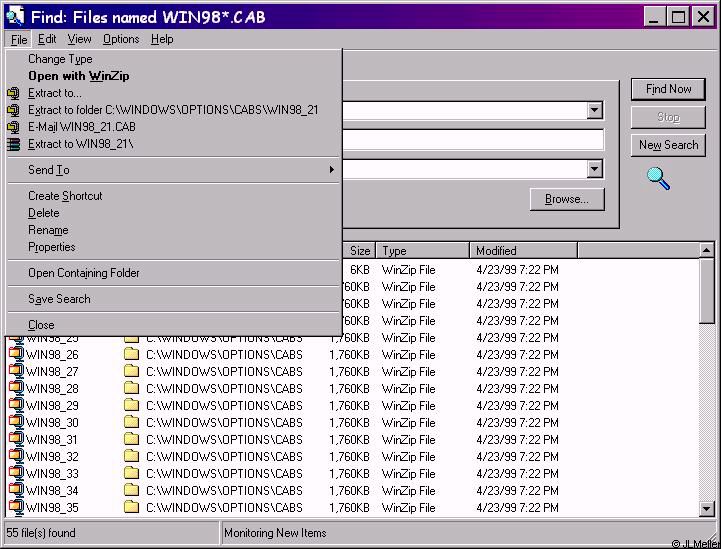Start a New Search
721x549 pixels.
tap(668, 145)
